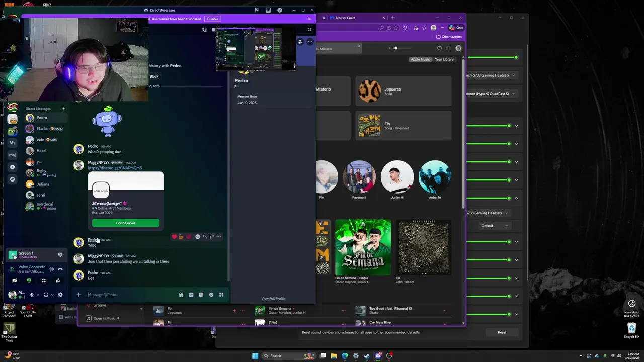Search in the Pedro direct message
This screenshot has width=644, height=362.
310,30
